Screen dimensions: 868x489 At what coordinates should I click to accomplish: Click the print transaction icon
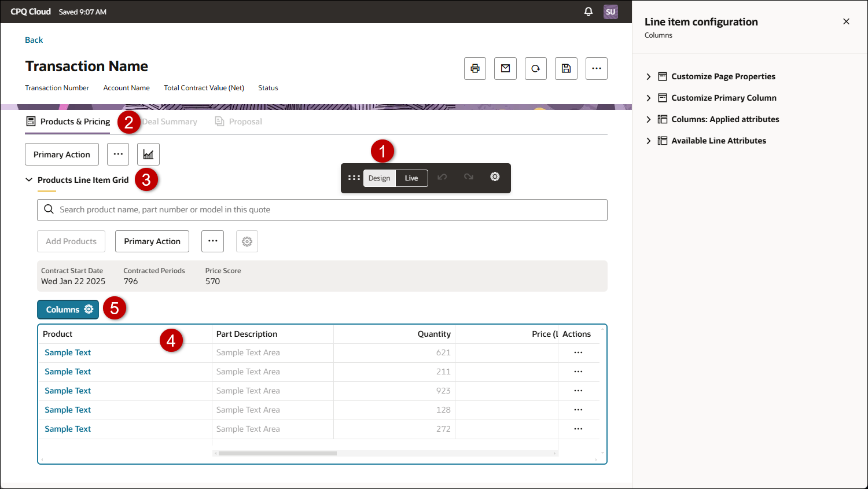475,68
